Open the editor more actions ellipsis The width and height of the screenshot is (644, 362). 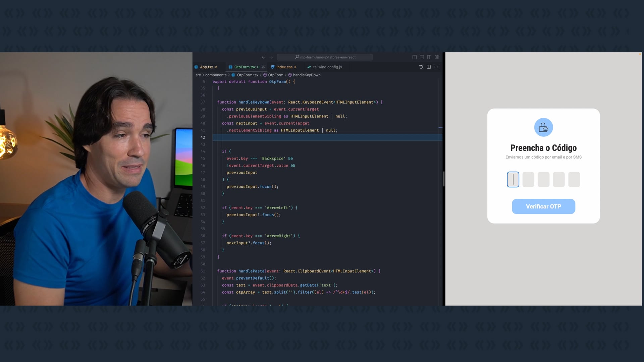click(436, 67)
